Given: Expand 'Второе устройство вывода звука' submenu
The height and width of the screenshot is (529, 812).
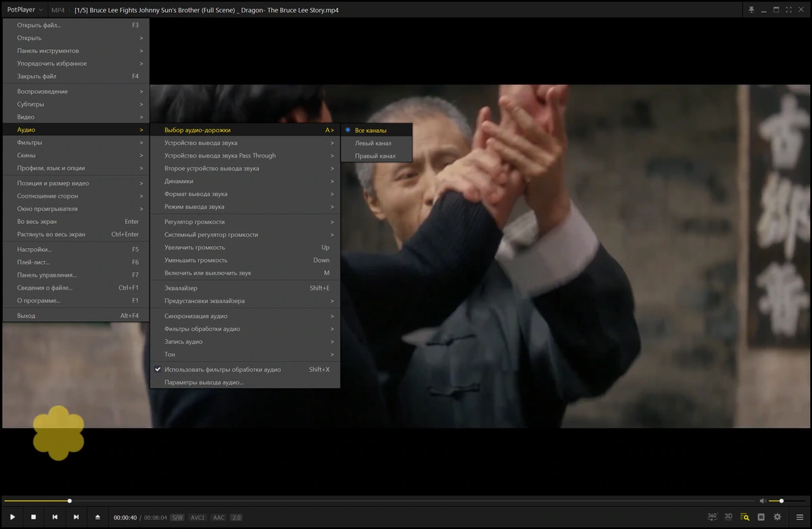Looking at the screenshot, I should coord(245,168).
